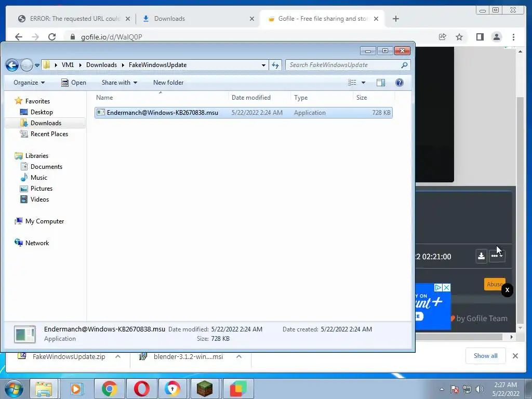
Task: Refresh the FakeWindowsUpdate folder view
Action: 275,65
